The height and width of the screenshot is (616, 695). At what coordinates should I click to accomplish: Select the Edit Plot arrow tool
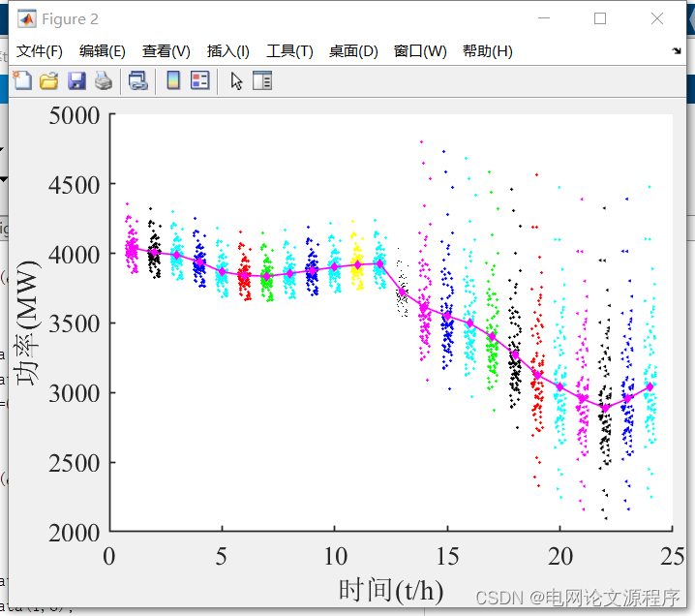(236, 81)
